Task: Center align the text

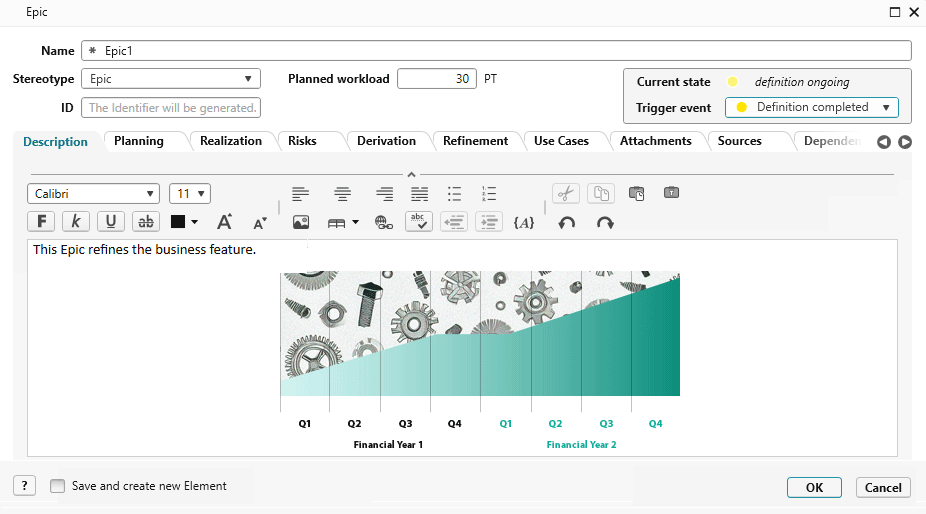Action: pyautogui.click(x=343, y=194)
